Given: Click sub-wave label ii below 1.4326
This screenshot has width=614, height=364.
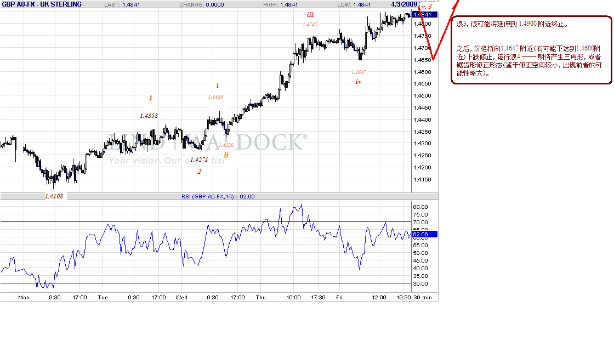Looking at the screenshot, I should pyautogui.click(x=226, y=155).
